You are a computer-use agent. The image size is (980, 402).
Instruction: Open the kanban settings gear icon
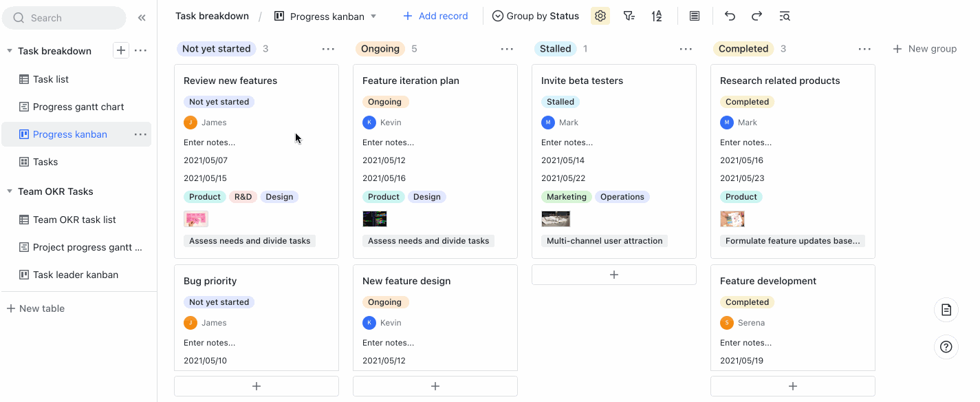[x=600, y=16]
